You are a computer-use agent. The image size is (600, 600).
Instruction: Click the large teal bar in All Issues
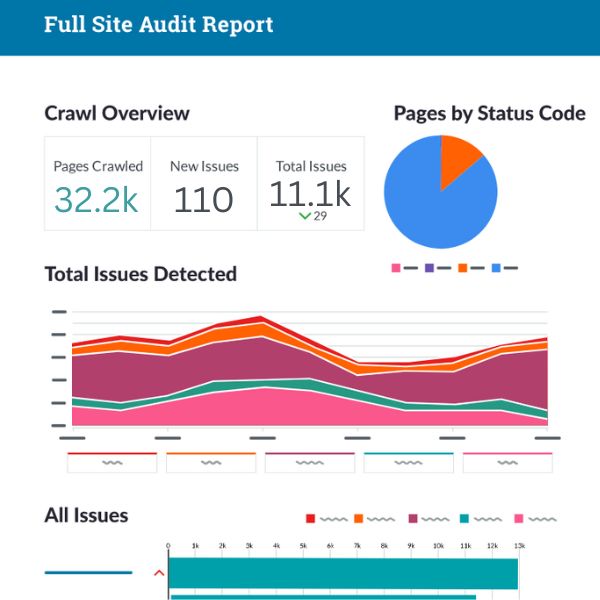(x=342, y=574)
